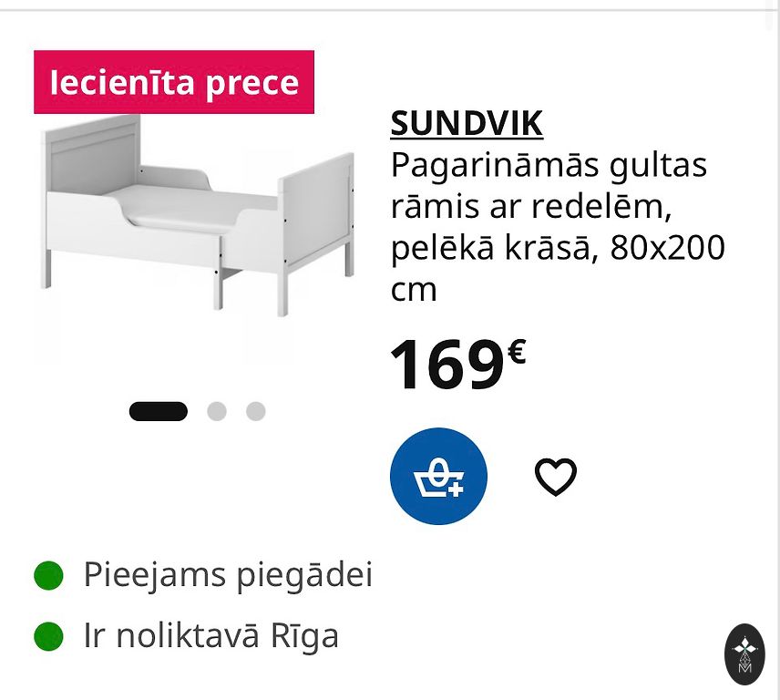Open the floating dark badge in the bottom corner
The width and height of the screenshot is (780, 700).
tap(744, 654)
